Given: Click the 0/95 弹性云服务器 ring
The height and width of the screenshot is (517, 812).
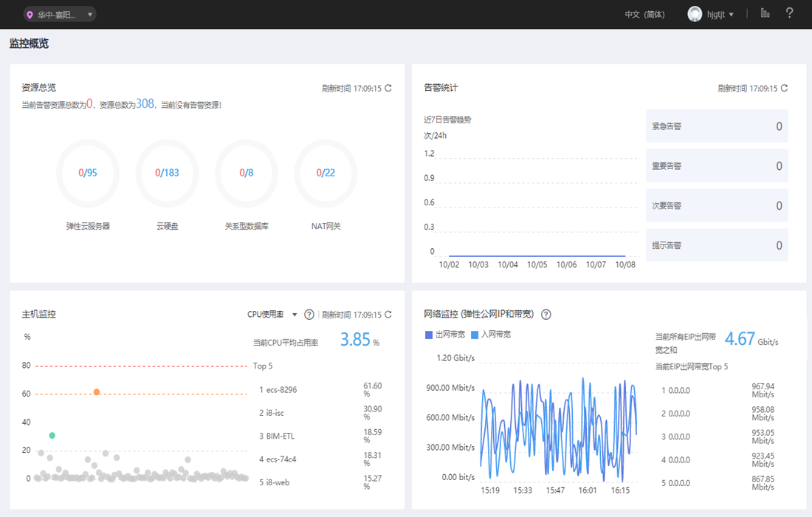Looking at the screenshot, I should pos(88,173).
